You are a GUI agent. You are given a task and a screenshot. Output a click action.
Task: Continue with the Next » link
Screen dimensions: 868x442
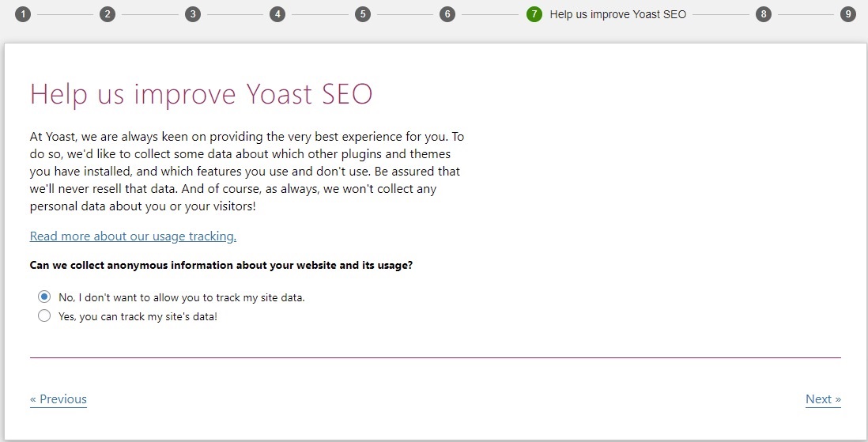point(823,399)
